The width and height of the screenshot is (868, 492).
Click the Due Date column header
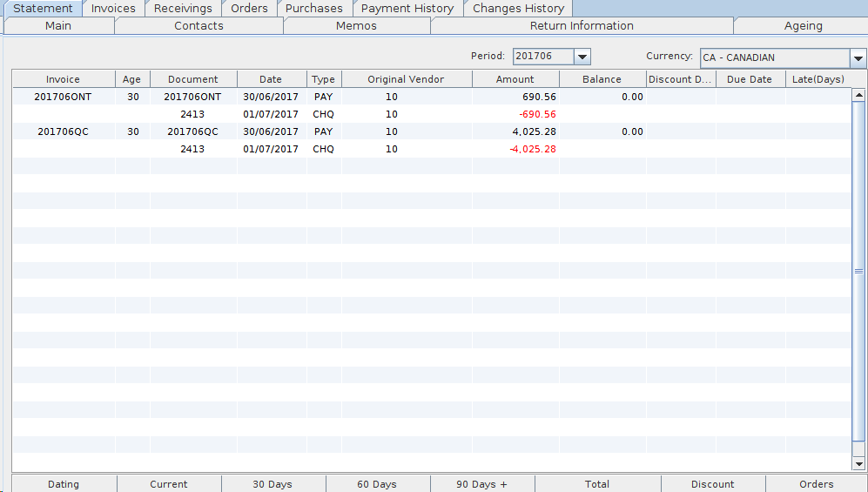[750, 79]
